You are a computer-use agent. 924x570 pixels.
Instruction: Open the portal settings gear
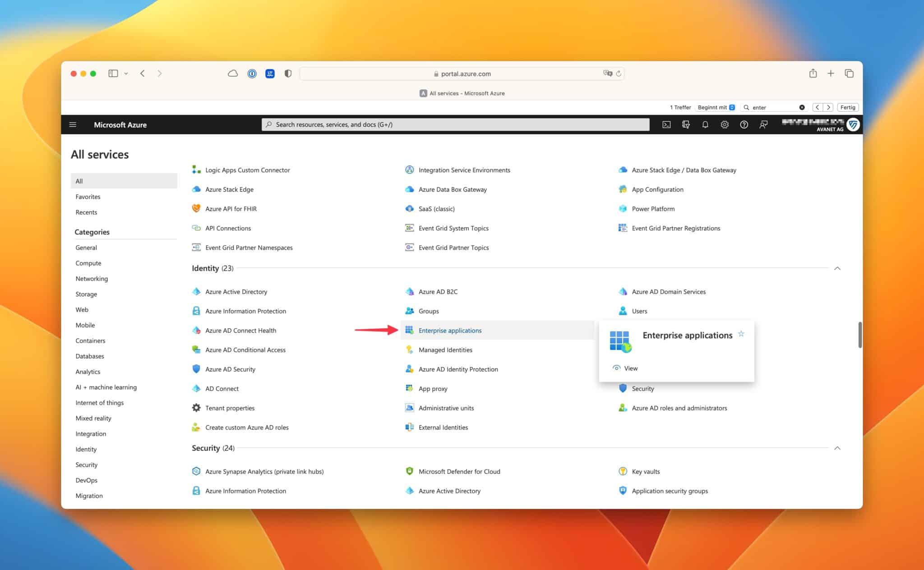click(x=725, y=124)
